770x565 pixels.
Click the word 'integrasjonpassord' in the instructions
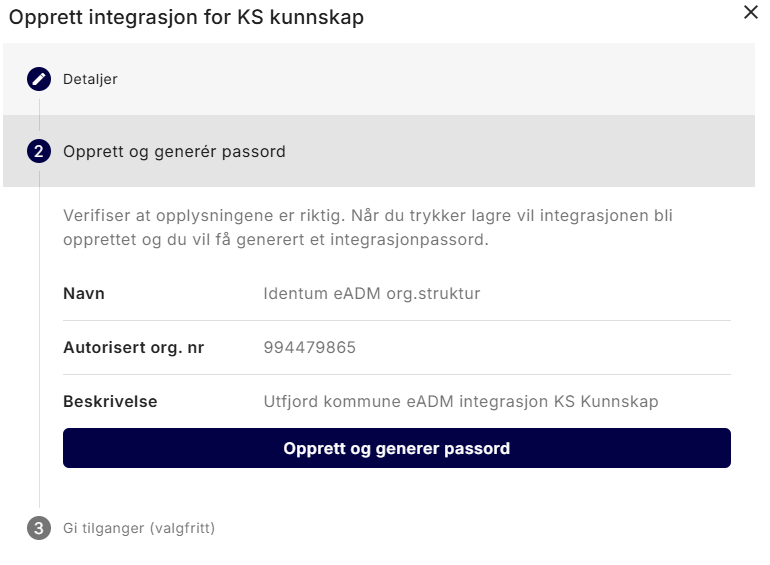[x=417, y=240]
